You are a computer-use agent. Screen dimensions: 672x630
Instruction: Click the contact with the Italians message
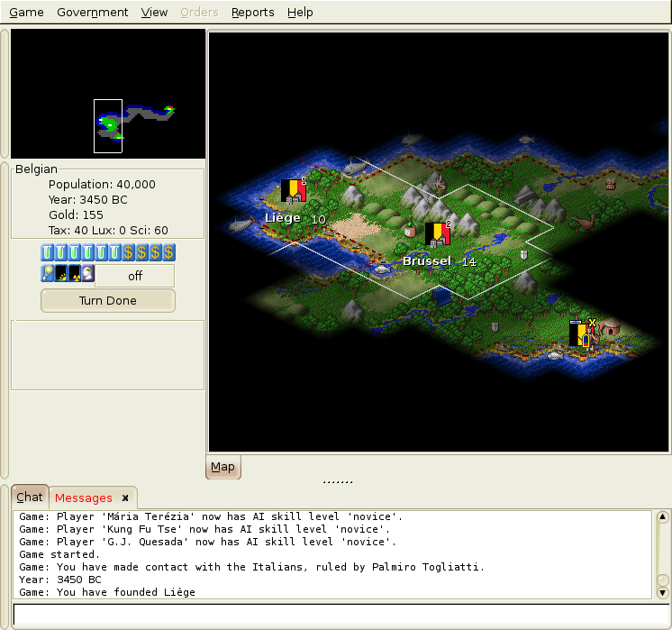coord(251,567)
